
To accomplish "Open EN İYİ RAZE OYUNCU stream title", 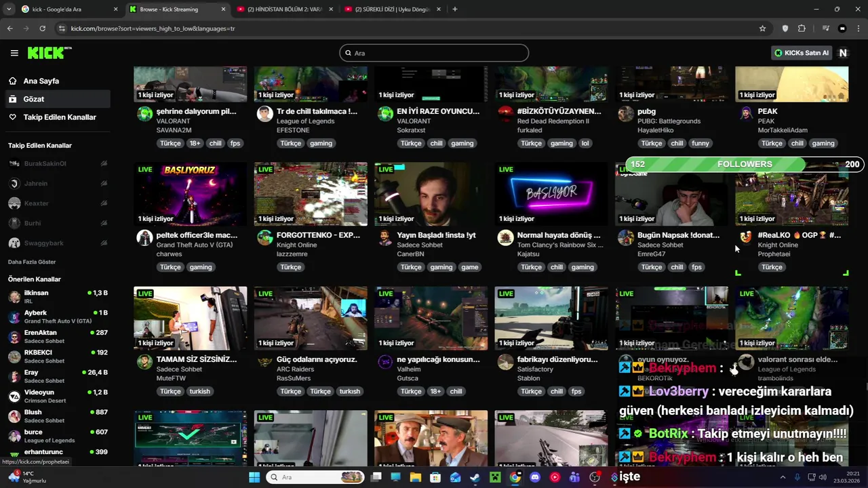I will [438, 111].
